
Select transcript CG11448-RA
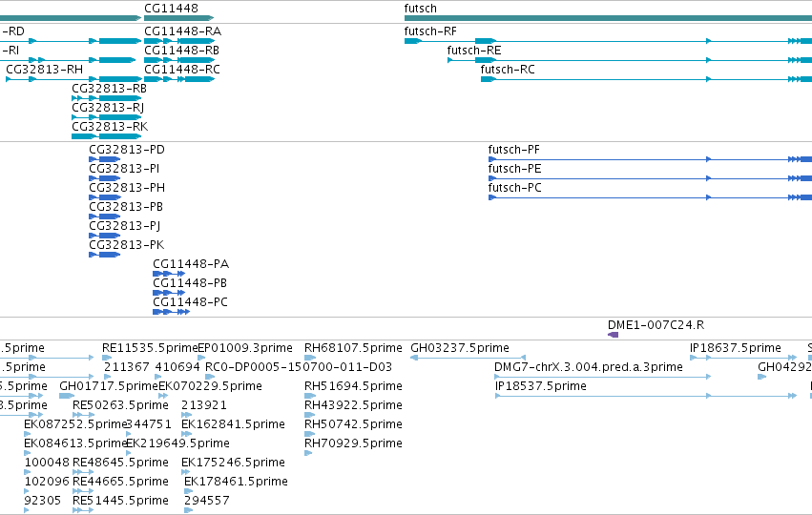(182, 31)
